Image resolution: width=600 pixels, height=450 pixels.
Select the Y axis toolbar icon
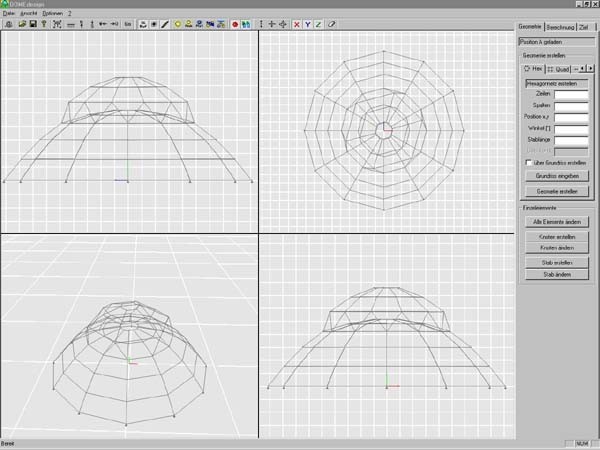(307, 23)
